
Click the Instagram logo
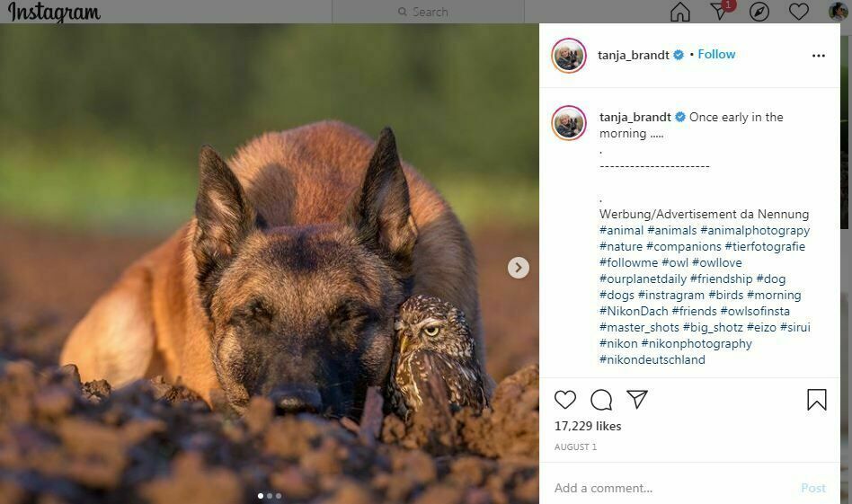point(55,12)
